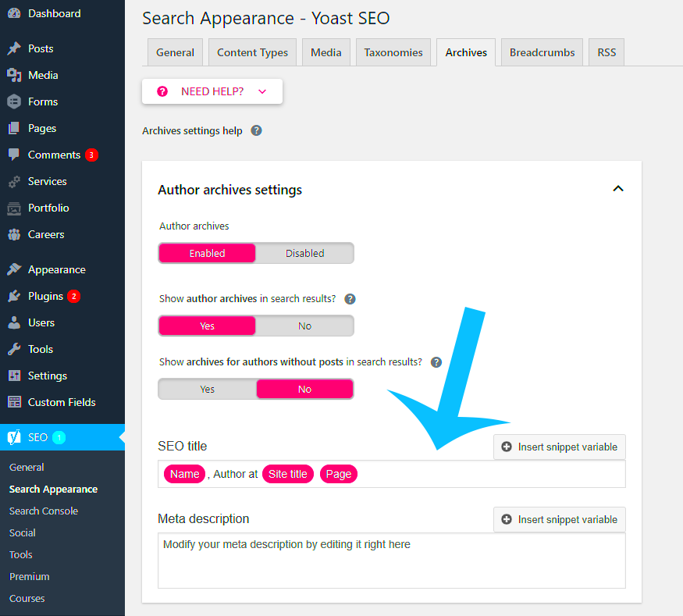Open help for show author archives
This screenshot has height=616, width=683.
click(x=350, y=299)
